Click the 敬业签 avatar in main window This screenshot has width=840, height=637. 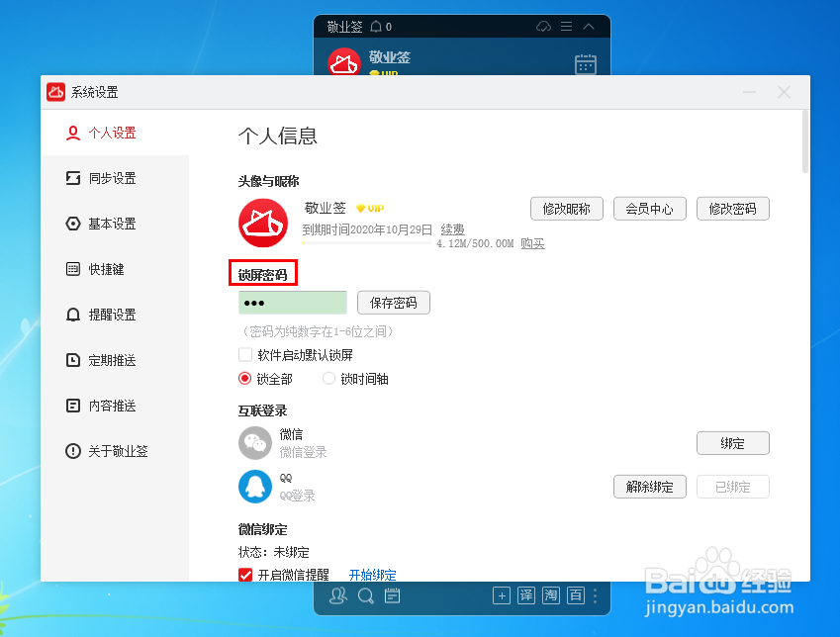[x=344, y=61]
